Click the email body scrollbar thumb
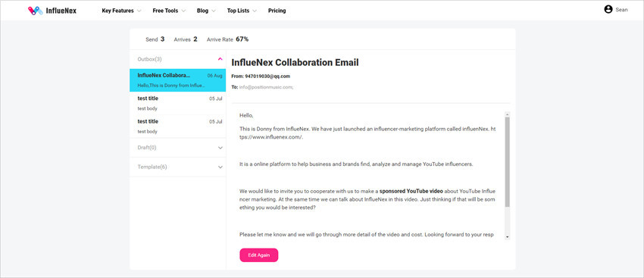Viewport: 644px width, 278px height. [508, 162]
